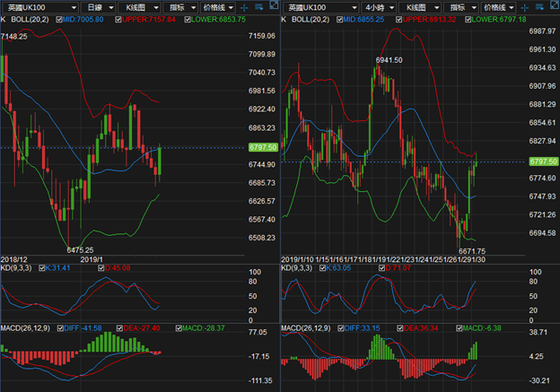The height and width of the screenshot is (392, 560).
Task: Open the right chart 价格线 price line menu
Action: click(x=496, y=6)
